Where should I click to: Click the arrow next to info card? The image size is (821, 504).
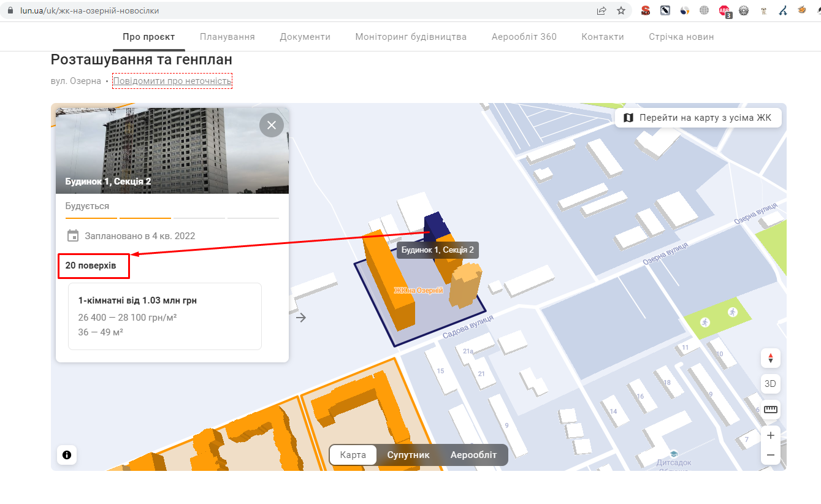point(301,317)
